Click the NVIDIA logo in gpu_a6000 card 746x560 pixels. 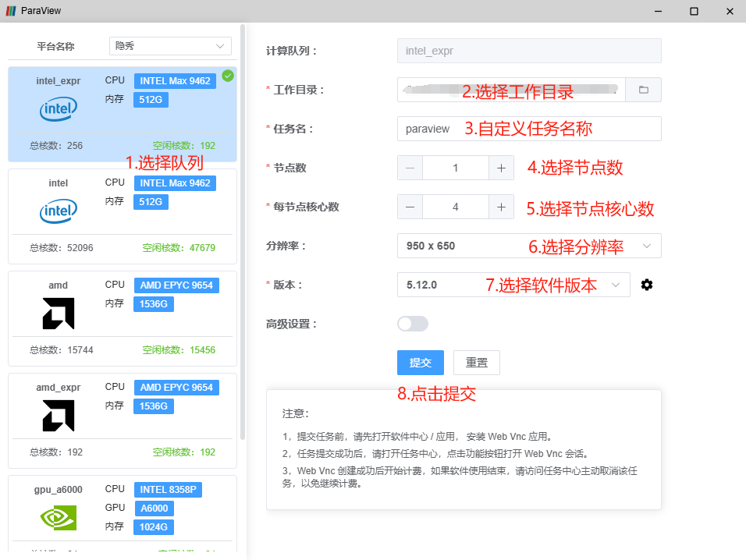pos(59,518)
